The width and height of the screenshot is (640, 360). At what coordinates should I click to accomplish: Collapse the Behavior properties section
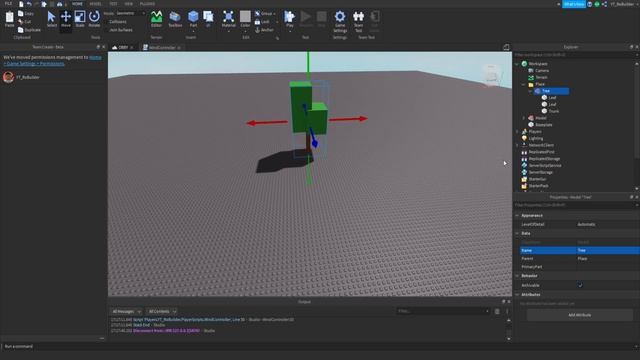517,276
